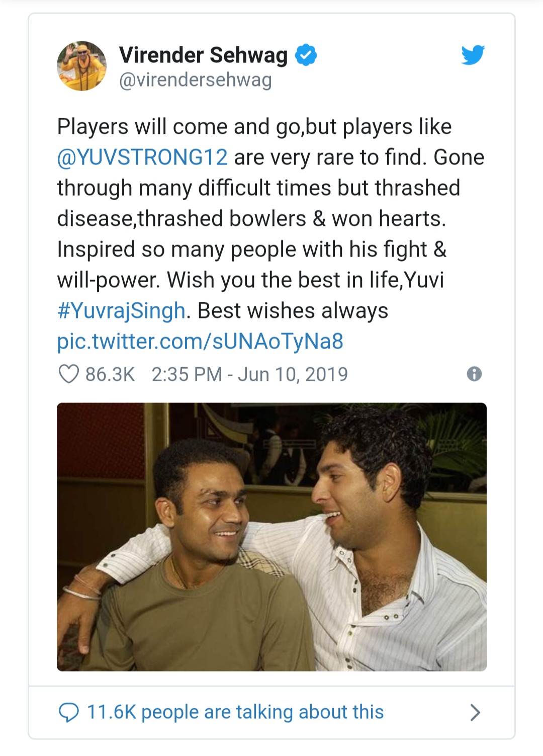The height and width of the screenshot is (756, 543).
Task: Click the @virendersehwag handle
Action: [x=195, y=80]
